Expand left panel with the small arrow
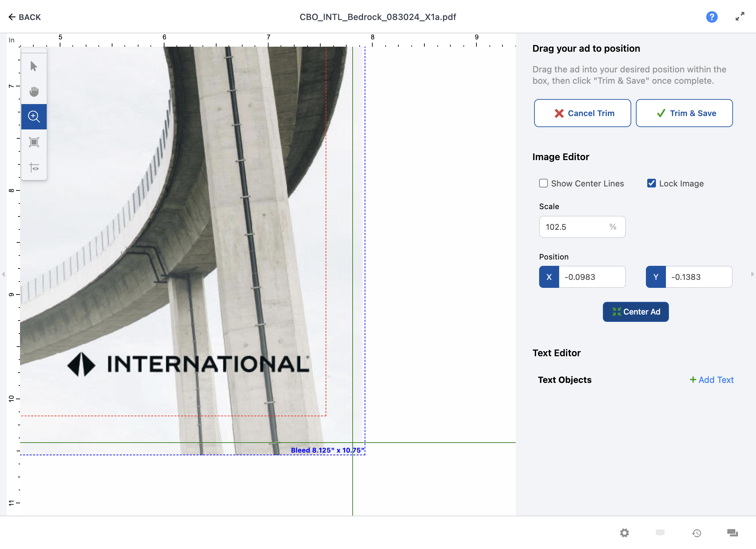 pos(3,274)
